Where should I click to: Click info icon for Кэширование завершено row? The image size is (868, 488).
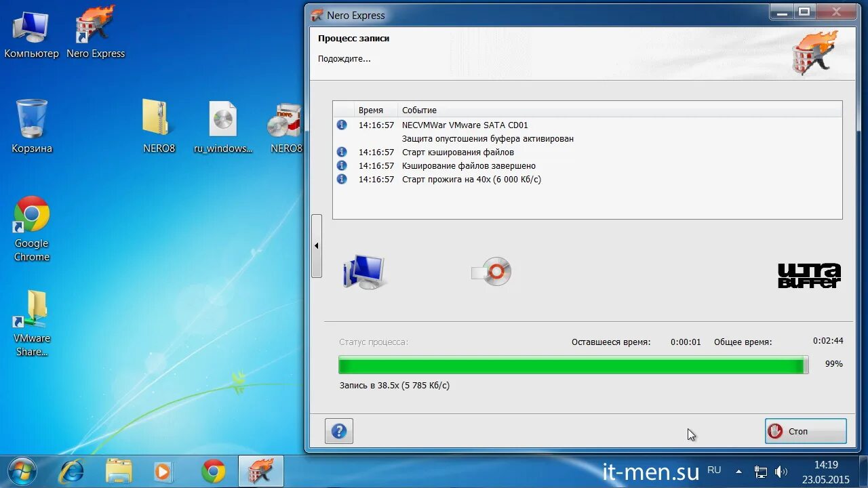point(342,165)
